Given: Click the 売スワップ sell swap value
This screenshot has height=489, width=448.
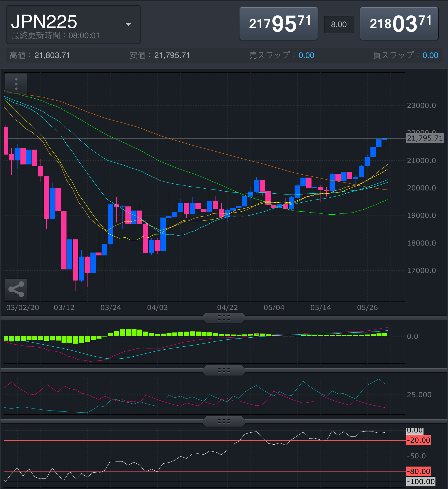Looking at the screenshot, I should 306,55.
